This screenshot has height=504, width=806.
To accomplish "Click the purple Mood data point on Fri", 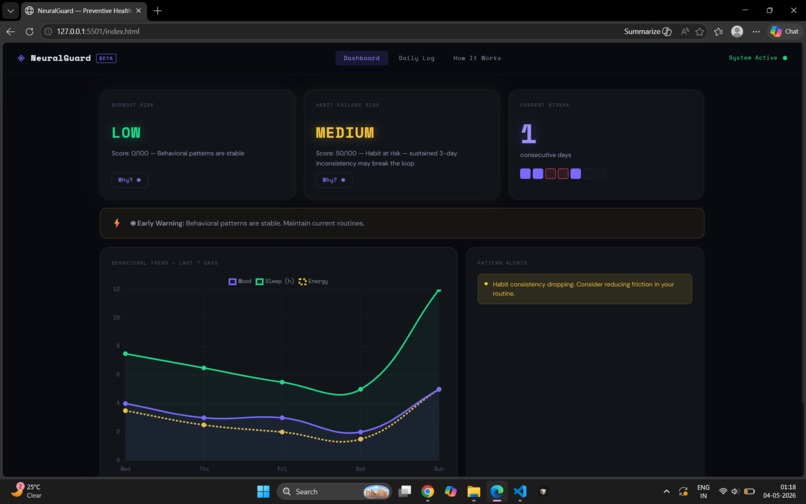I will click(x=282, y=418).
